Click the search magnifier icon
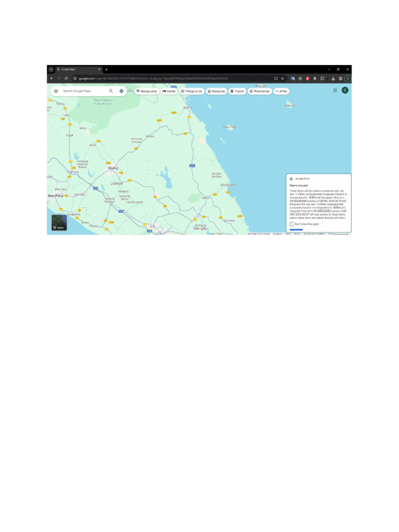The height and width of the screenshot is (532, 399). pos(111,91)
